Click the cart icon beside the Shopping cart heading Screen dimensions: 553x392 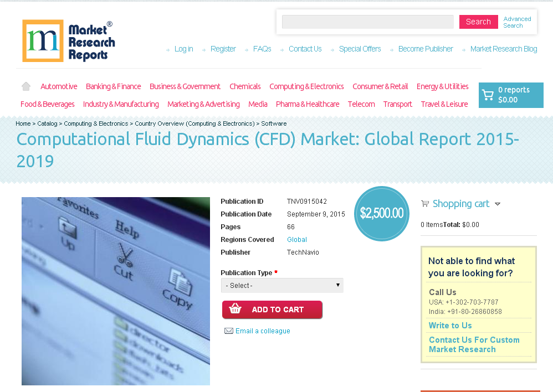point(424,203)
